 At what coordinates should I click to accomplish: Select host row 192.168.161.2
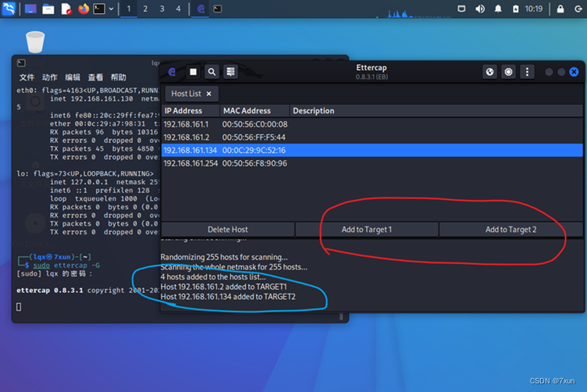372,137
